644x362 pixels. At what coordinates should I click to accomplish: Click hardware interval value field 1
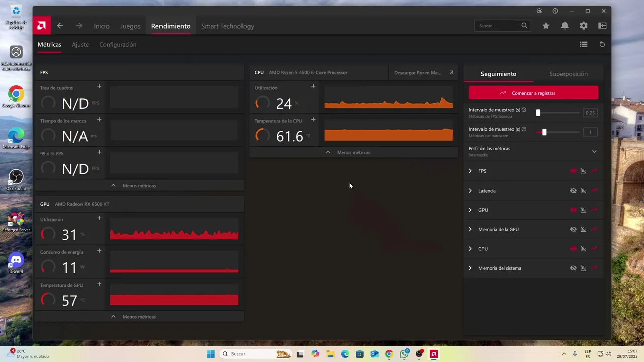[590, 132]
